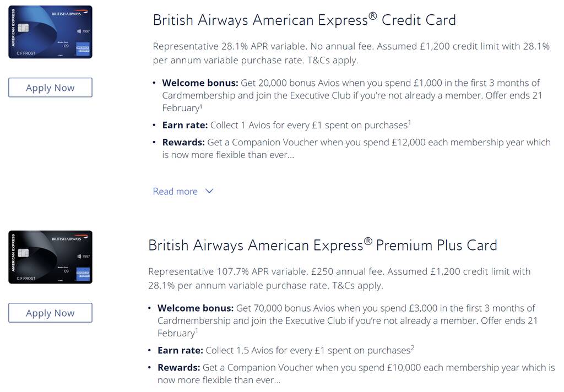The width and height of the screenshot is (564, 392).
Task: Open footnote 1 after Premium Plus welcome bonus
Action: (197, 330)
